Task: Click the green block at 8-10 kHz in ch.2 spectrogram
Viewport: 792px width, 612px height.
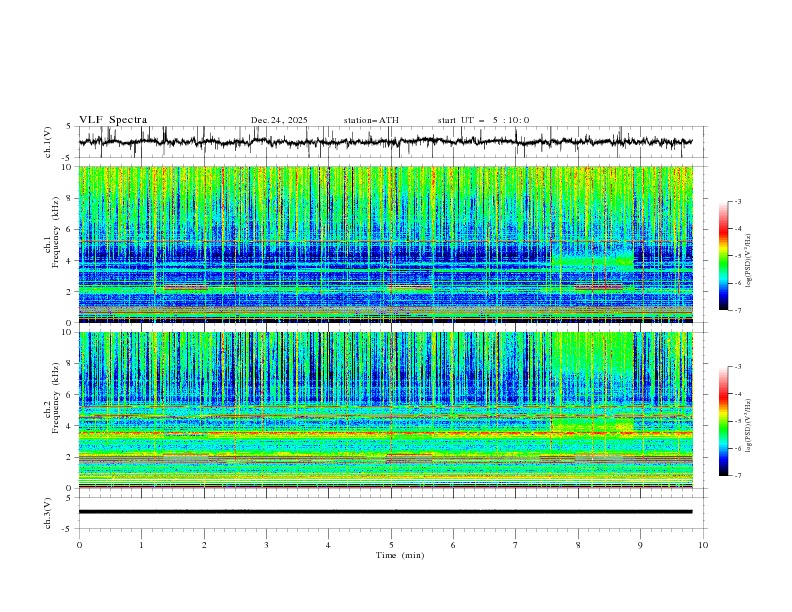Action: [592, 352]
